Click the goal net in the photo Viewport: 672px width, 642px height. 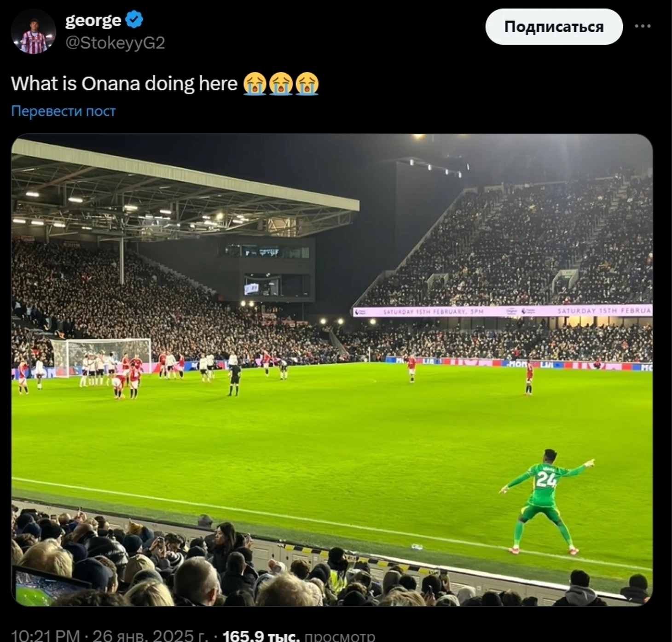100,354
